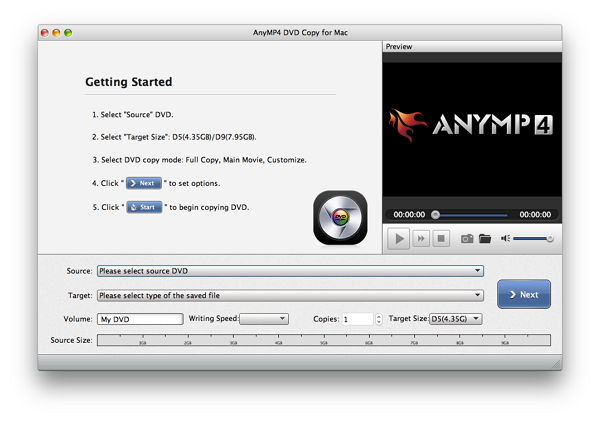600x422 pixels.
Task: Open the Writing Speed dropdown
Action: click(x=264, y=319)
